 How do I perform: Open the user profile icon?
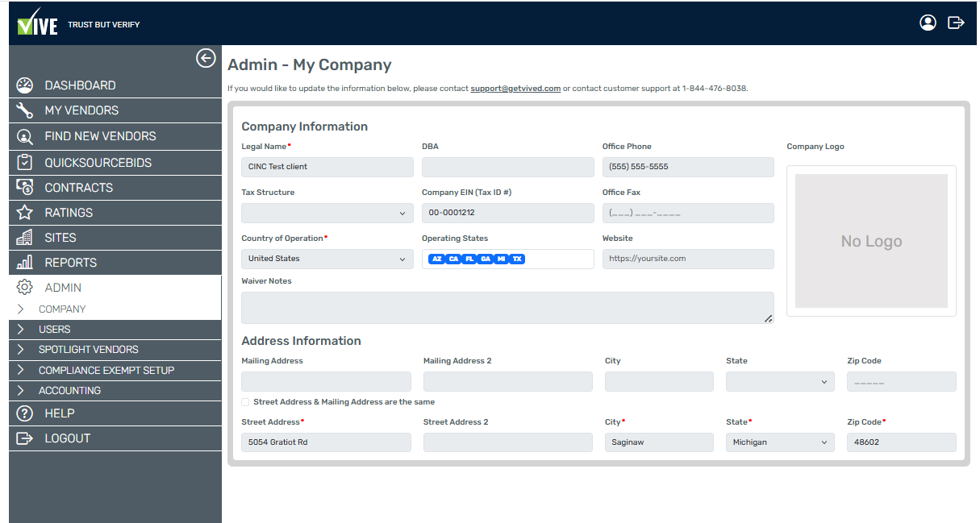coord(928,23)
